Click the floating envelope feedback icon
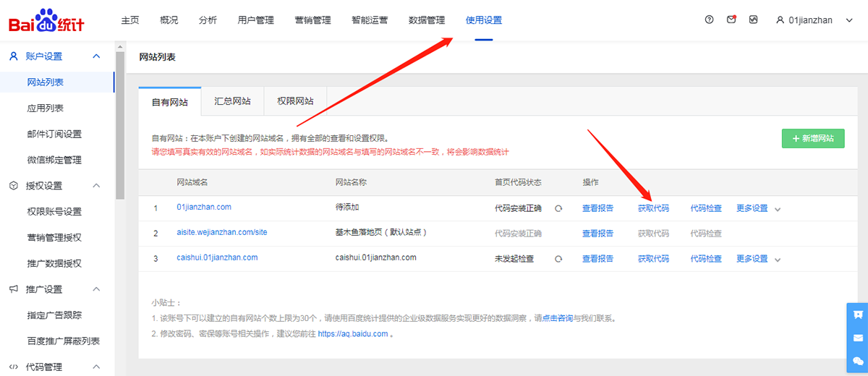The height and width of the screenshot is (376, 868). tap(858, 338)
